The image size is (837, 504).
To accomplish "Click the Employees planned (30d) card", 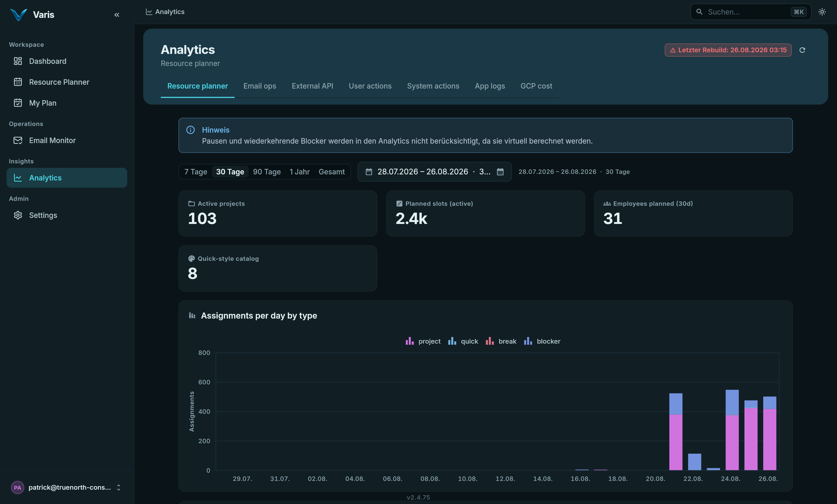I will click(x=693, y=213).
